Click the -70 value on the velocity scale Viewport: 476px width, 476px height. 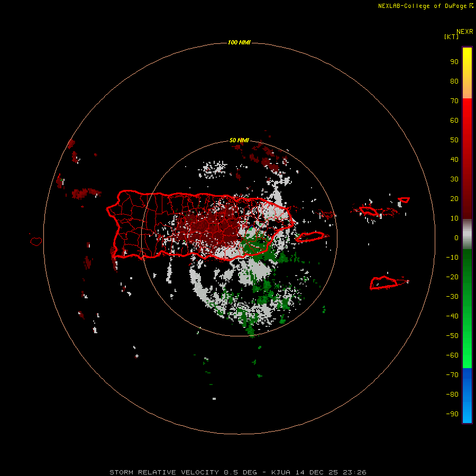(x=452, y=374)
